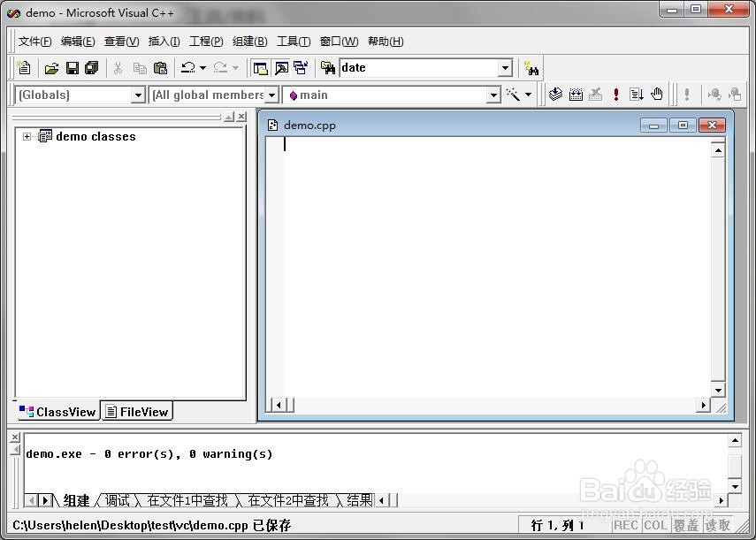756x540 pixels.
Task: Click the Cut scissors icon
Action: [118, 68]
